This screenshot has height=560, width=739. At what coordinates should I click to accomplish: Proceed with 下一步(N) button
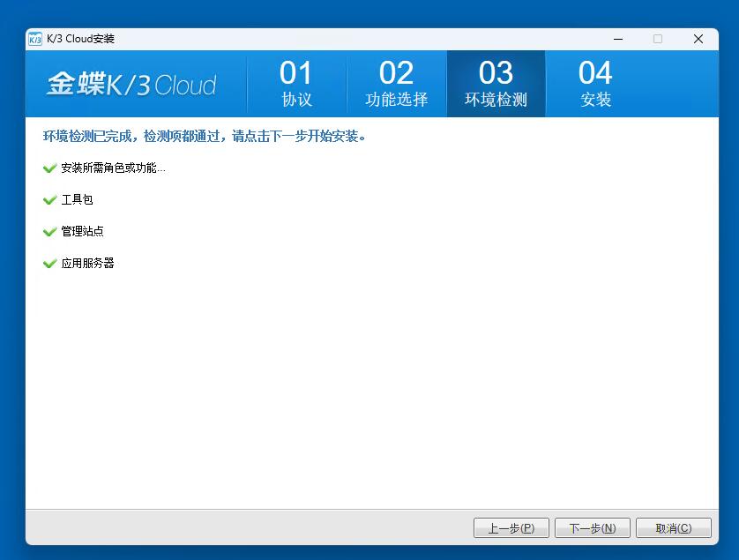point(593,528)
